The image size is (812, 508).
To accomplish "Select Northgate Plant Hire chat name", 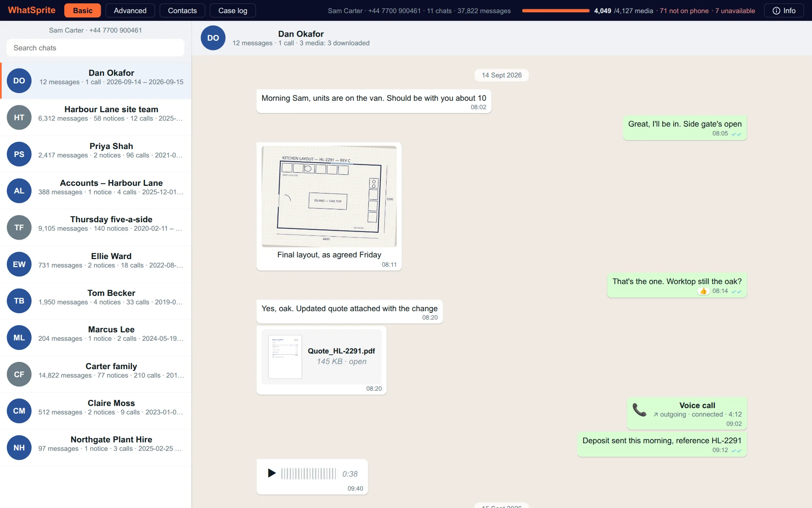I will click(111, 439).
